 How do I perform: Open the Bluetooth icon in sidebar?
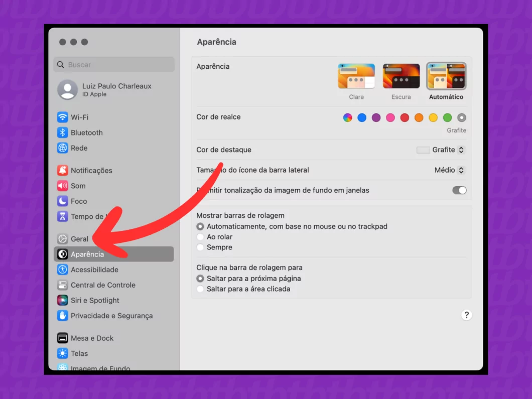coord(62,132)
